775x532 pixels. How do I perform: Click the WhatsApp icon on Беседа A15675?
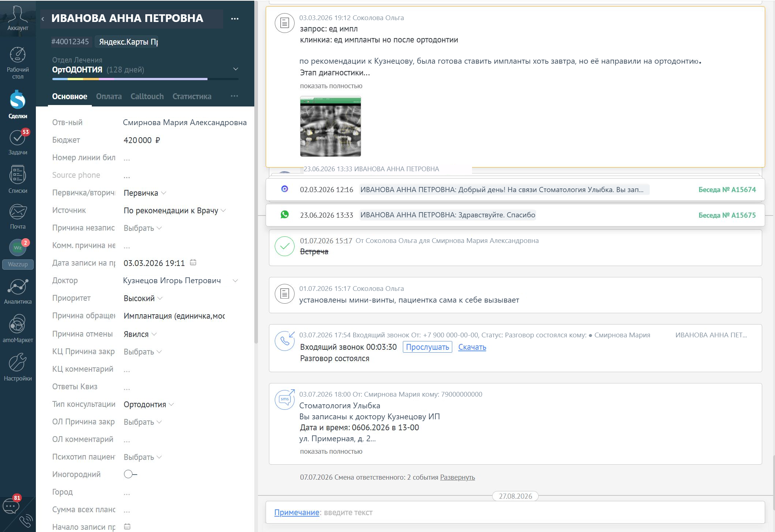coord(285,215)
